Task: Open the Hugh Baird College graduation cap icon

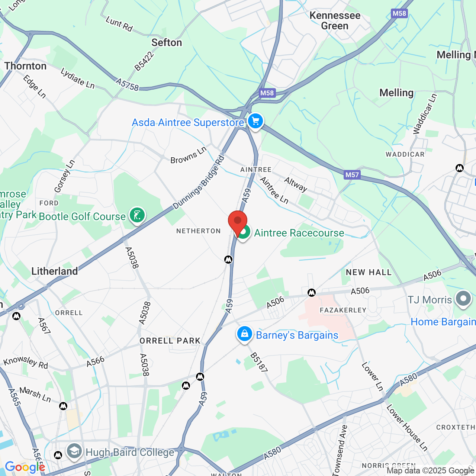Action: click(74, 451)
